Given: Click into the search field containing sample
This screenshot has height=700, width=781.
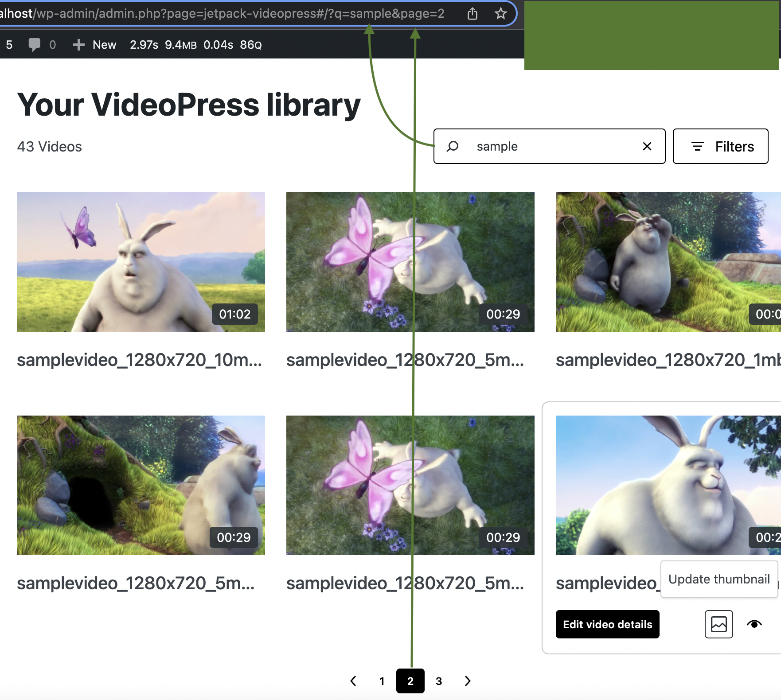Looking at the screenshot, I should tap(550, 146).
